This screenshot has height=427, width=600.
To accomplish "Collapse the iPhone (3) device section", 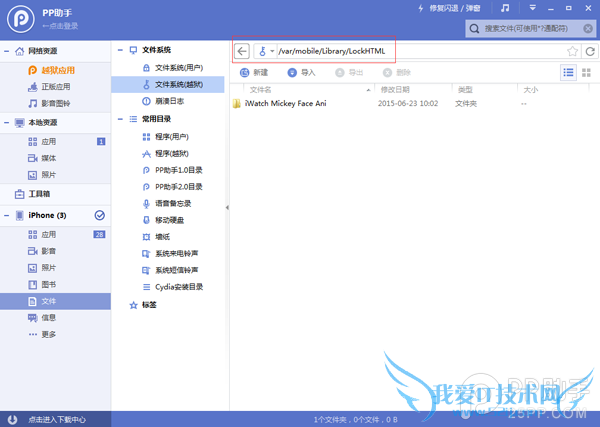I will (7, 215).
